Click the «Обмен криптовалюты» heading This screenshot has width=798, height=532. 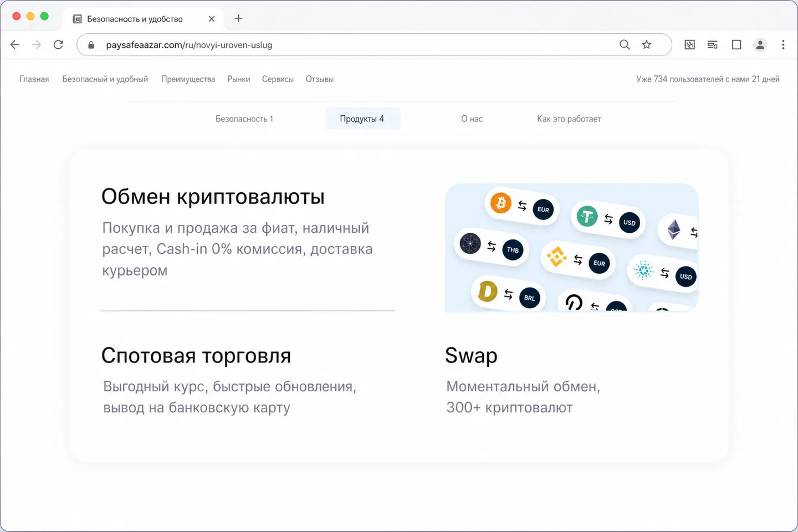[213, 197]
